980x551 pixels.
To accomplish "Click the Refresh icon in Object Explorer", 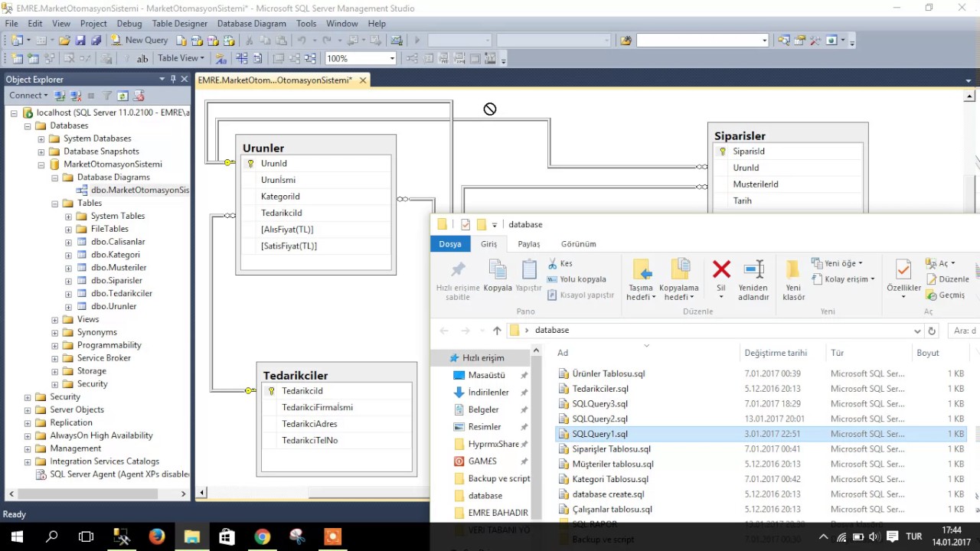I will click(x=123, y=96).
